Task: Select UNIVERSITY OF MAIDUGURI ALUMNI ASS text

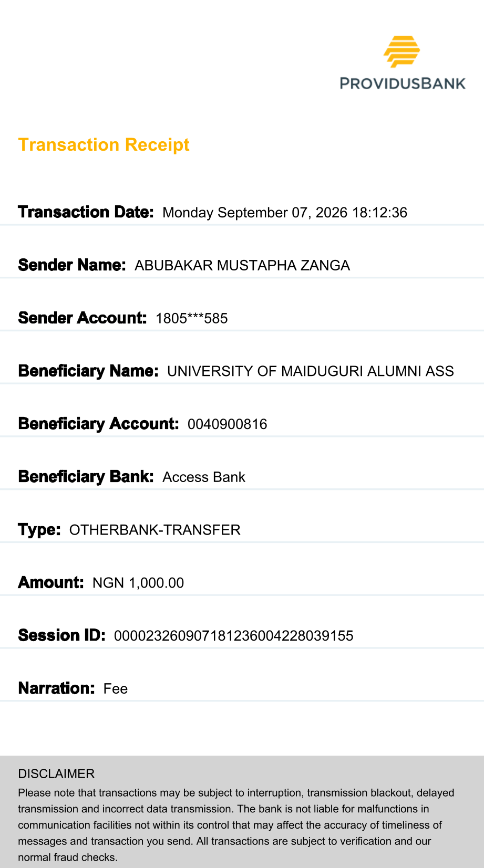Action: (311, 371)
